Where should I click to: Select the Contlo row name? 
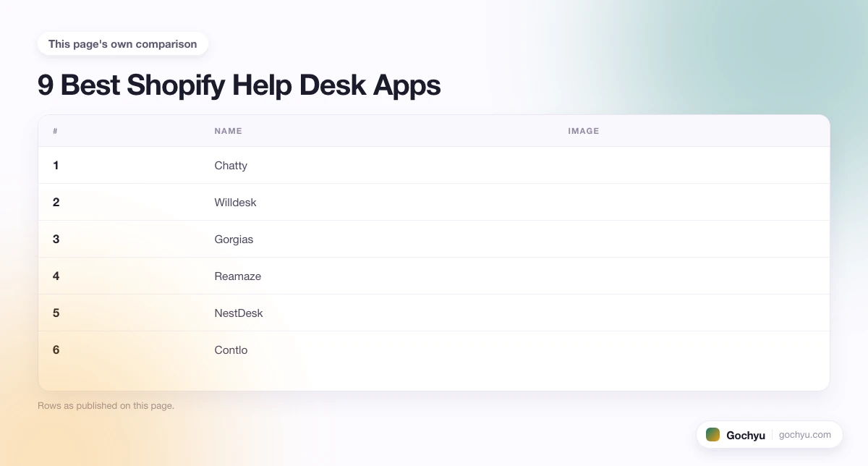pyautogui.click(x=231, y=350)
